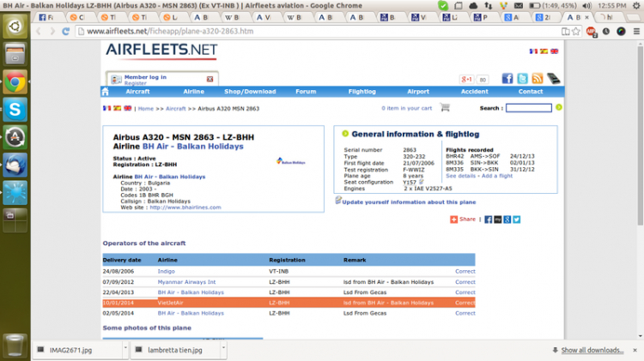Go back to the previous page
Screen dimensions: 644x361
39,31
